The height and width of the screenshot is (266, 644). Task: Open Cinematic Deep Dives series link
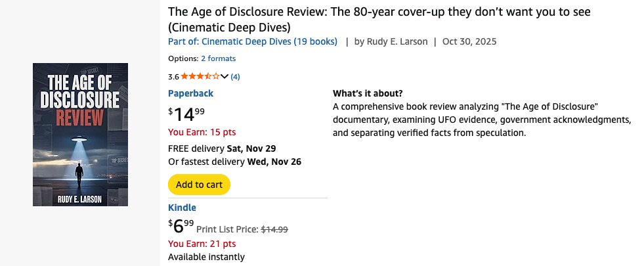[253, 41]
